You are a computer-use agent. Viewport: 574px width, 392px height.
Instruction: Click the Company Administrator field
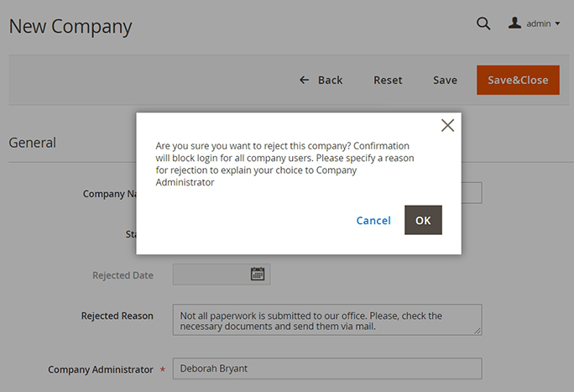326,368
